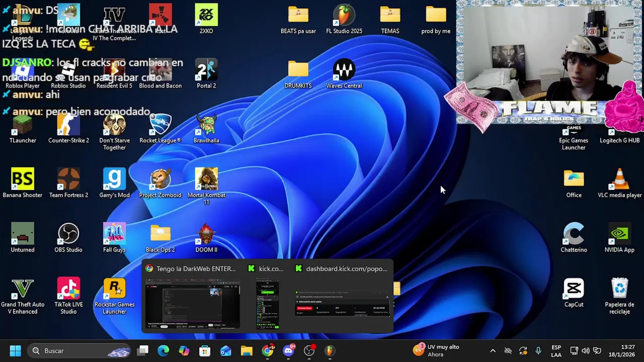
Task: Open the BEATS pa usar folder
Action: [298, 19]
